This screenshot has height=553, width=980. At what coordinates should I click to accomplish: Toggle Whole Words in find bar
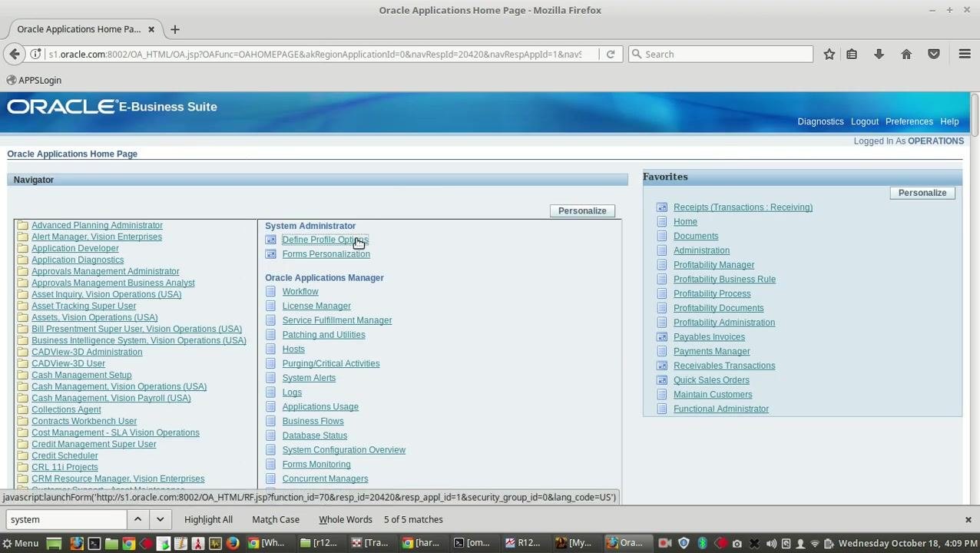tap(346, 520)
